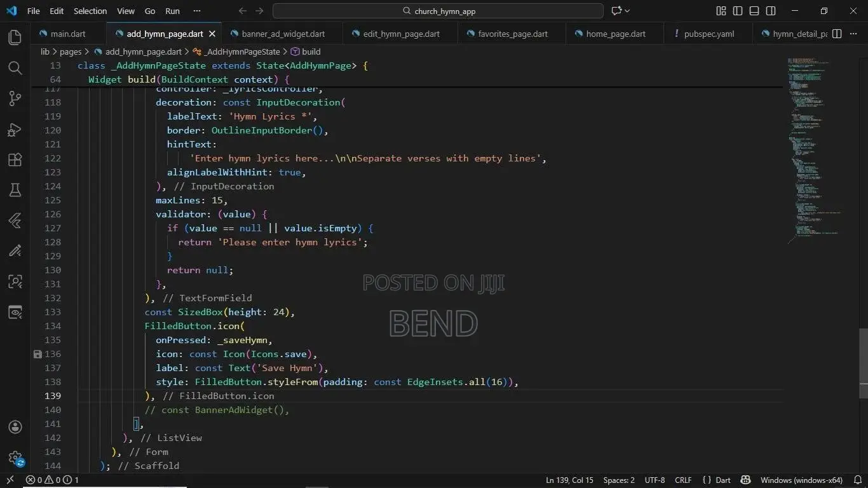This screenshot has width=868, height=488.
Task: Toggle the Primary Side Bar
Action: pyautogui.click(x=738, y=11)
